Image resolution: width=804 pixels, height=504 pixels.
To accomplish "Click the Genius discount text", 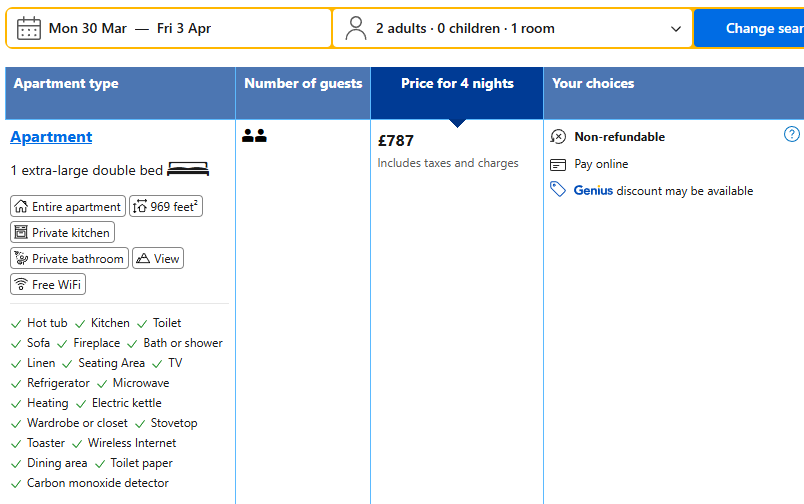I will 664,191.
